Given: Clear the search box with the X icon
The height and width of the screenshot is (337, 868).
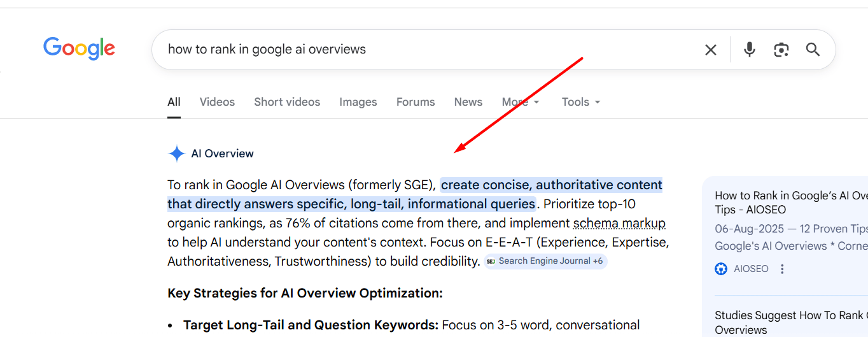Looking at the screenshot, I should click(x=711, y=50).
